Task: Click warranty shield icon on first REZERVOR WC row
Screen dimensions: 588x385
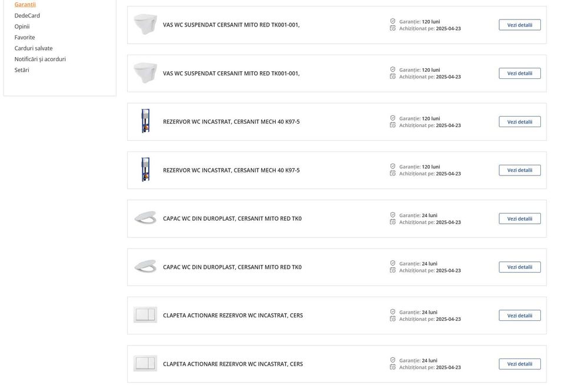Action: (393, 118)
